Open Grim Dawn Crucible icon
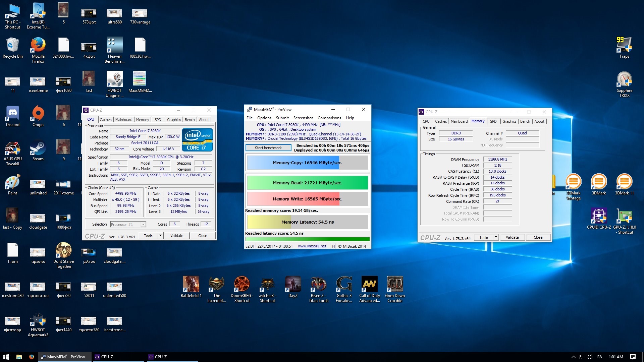Viewport: 644px width, 362px height. tap(395, 289)
